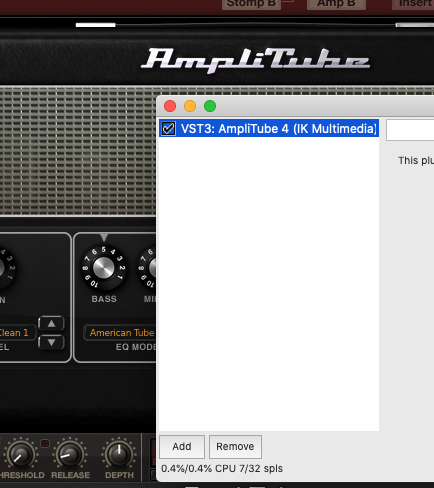This screenshot has height=488, width=434.
Task: Click the up arrow next to Clean 1
Action: point(51,323)
